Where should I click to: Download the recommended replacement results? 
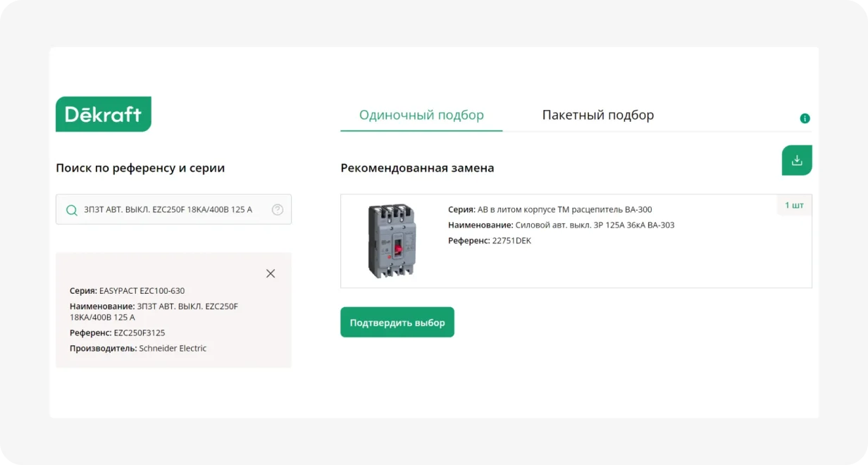797,160
